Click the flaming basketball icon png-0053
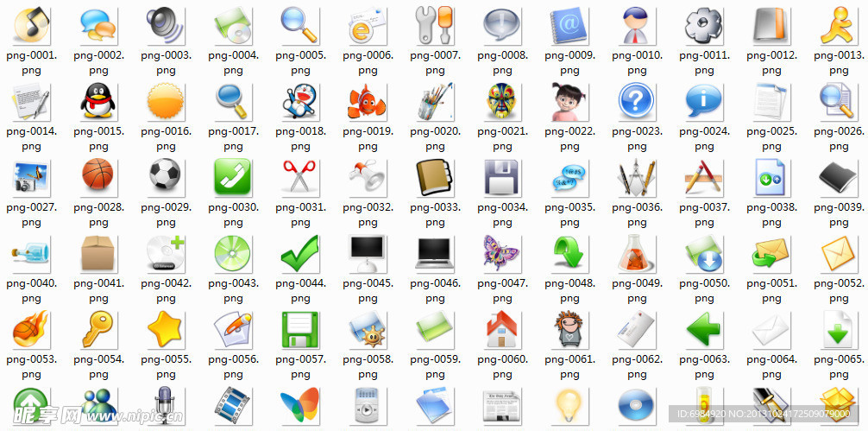 pyautogui.click(x=32, y=329)
